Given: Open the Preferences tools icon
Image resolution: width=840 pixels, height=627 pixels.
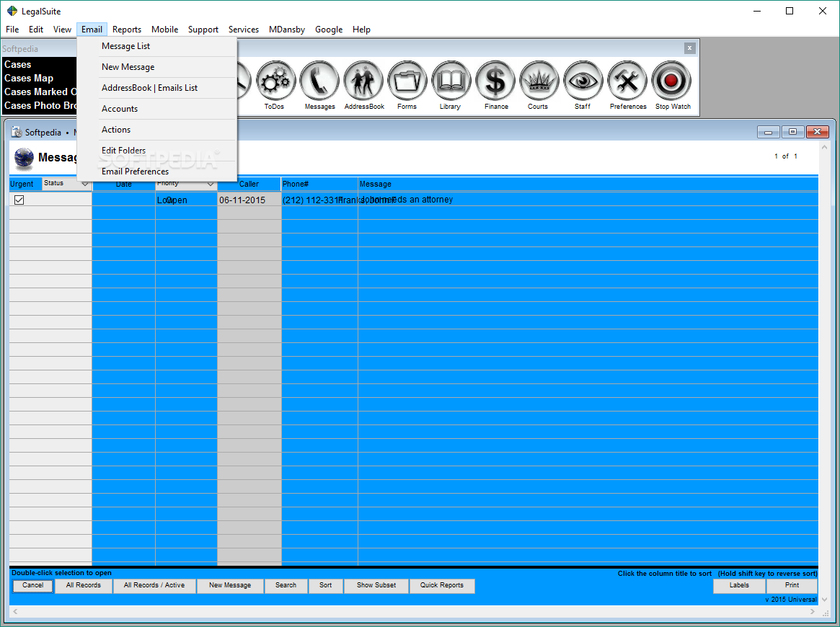Looking at the screenshot, I should (627, 81).
